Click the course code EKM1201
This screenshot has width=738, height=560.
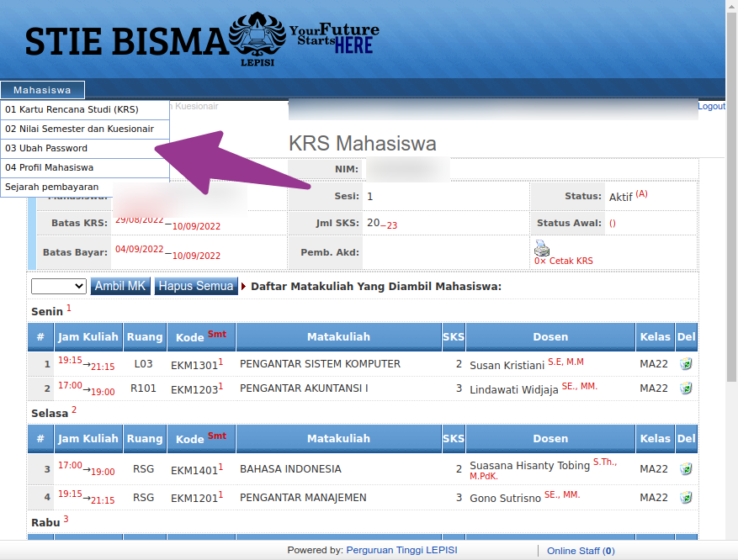[x=194, y=499]
